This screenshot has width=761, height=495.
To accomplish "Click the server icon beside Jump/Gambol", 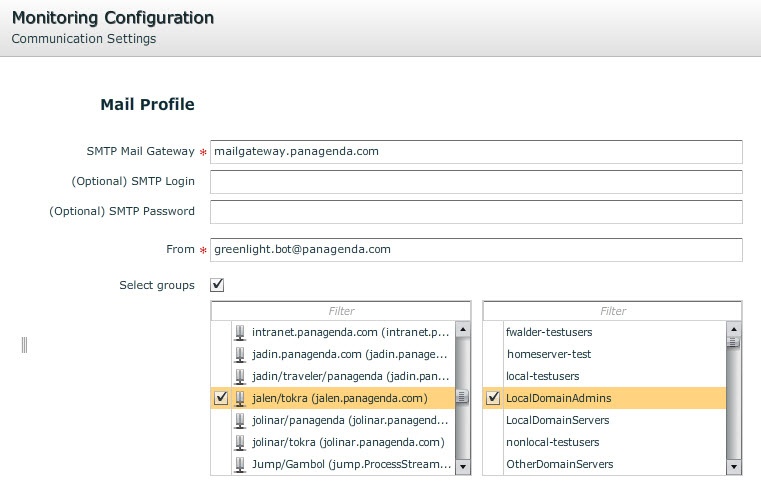I will pyautogui.click(x=240, y=464).
